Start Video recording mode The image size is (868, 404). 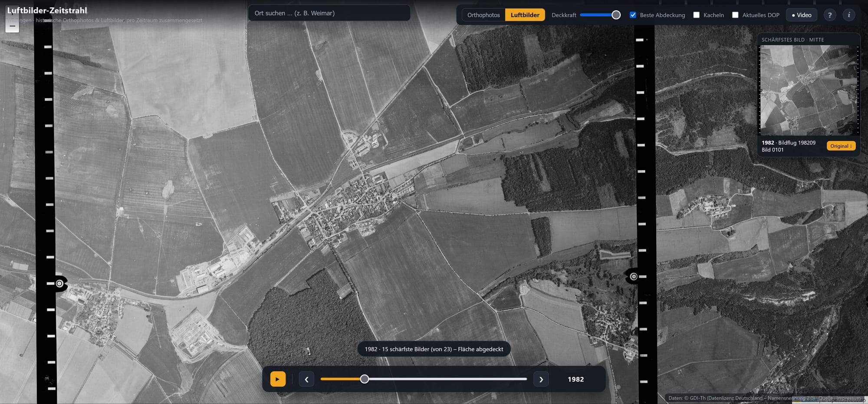click(x=801, y=15)
